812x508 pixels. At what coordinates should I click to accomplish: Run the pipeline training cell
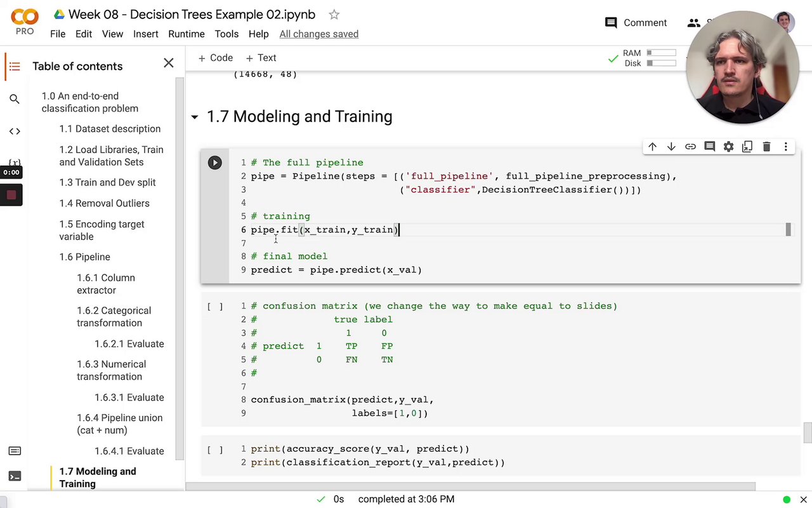215,163
